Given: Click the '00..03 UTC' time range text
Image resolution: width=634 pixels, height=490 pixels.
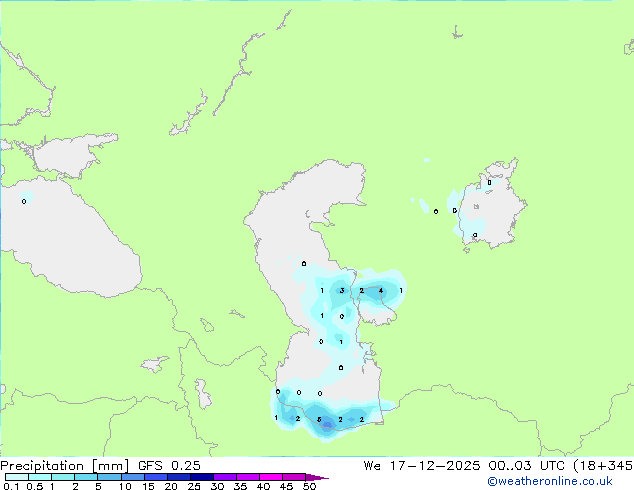Looking at the screenshot, I should point(526,466).
